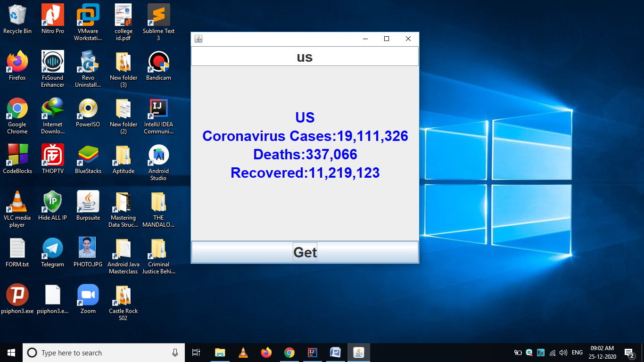Select the BlueStacks desktop shortcut
The width and height of the screenshot is (644, 362).
[88, 159]
